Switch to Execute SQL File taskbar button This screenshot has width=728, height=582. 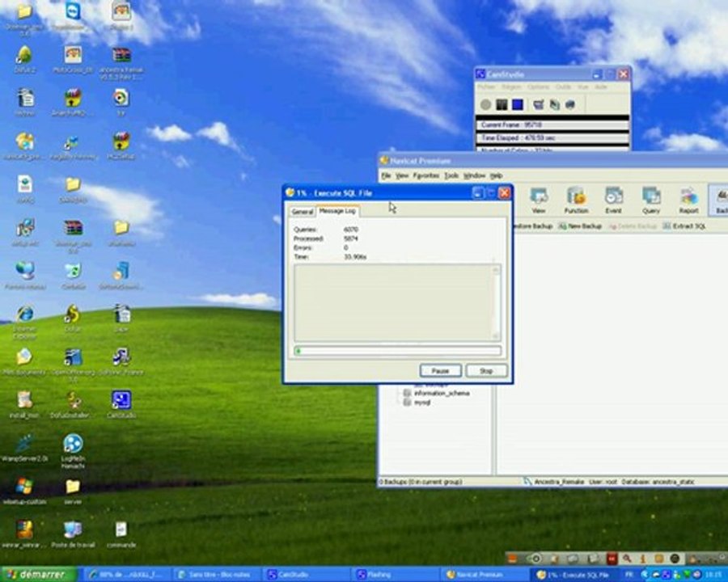[x=574, y=575]
